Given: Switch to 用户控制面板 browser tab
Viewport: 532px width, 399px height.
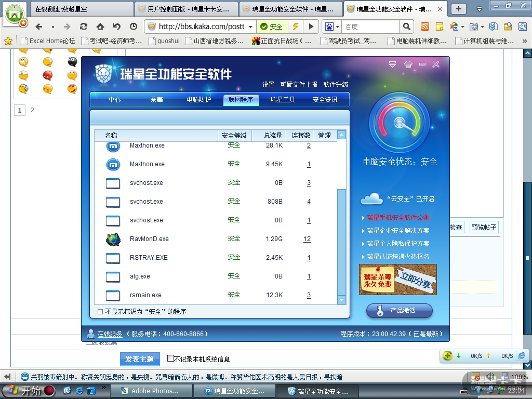Looking at the screenshot, I should coord(187,9).
